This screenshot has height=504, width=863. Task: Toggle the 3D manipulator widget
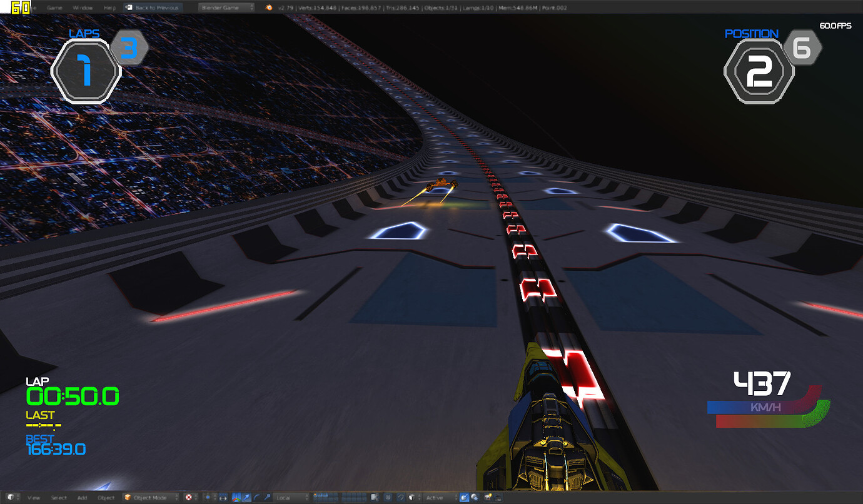[236, 498]
